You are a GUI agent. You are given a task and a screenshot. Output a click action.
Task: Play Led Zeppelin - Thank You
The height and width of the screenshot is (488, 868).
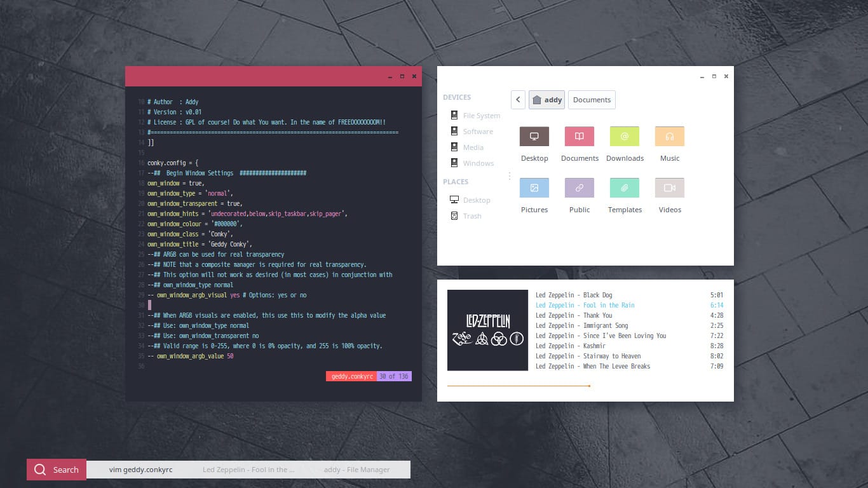[x=574, y=315]
